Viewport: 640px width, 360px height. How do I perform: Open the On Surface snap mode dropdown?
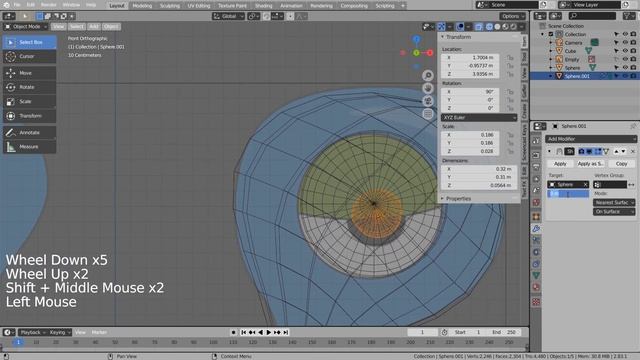614,211
